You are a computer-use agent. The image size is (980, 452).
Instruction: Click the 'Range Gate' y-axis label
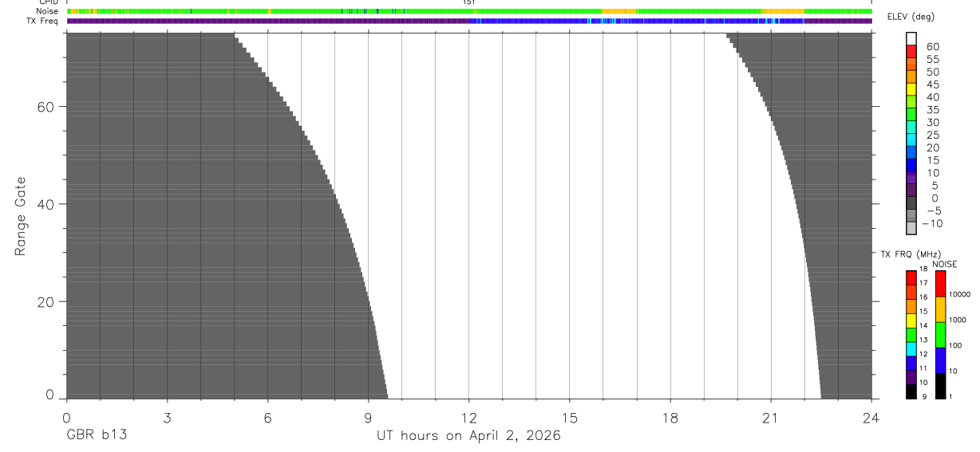click(x=21, y=216)
